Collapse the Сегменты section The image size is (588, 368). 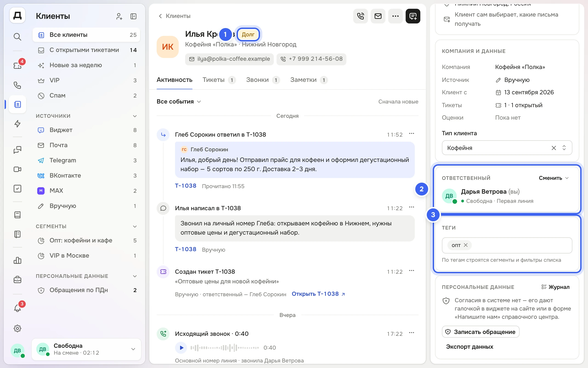pyautogui.click(x=135, y=226)
